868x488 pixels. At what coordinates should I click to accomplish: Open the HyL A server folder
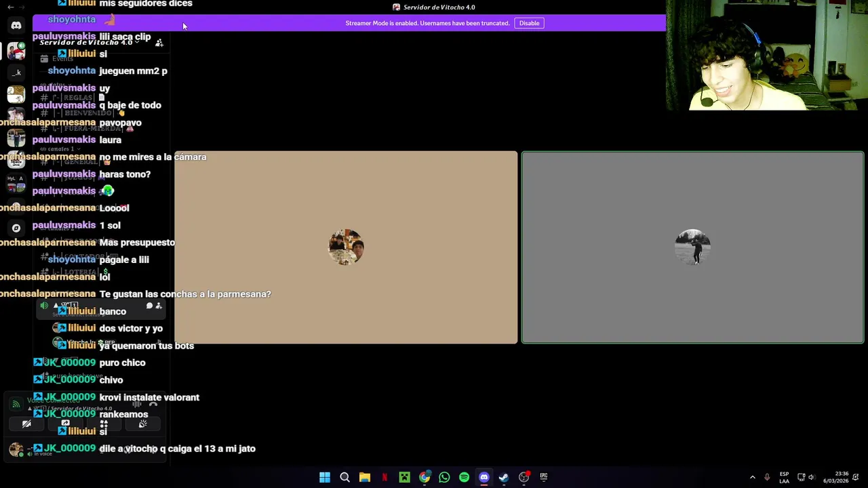click(x=16, y=183)
